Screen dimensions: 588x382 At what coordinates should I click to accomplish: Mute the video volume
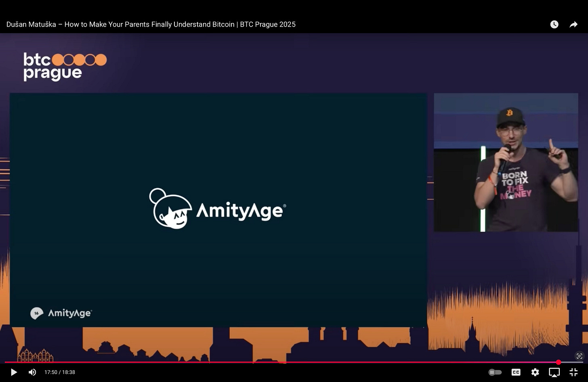32,372
